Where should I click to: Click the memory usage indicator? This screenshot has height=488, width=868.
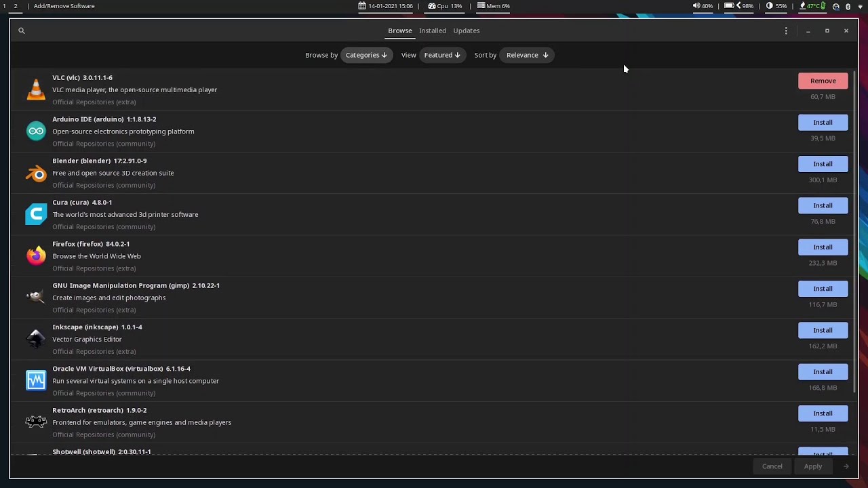click(x=493, y=6)
